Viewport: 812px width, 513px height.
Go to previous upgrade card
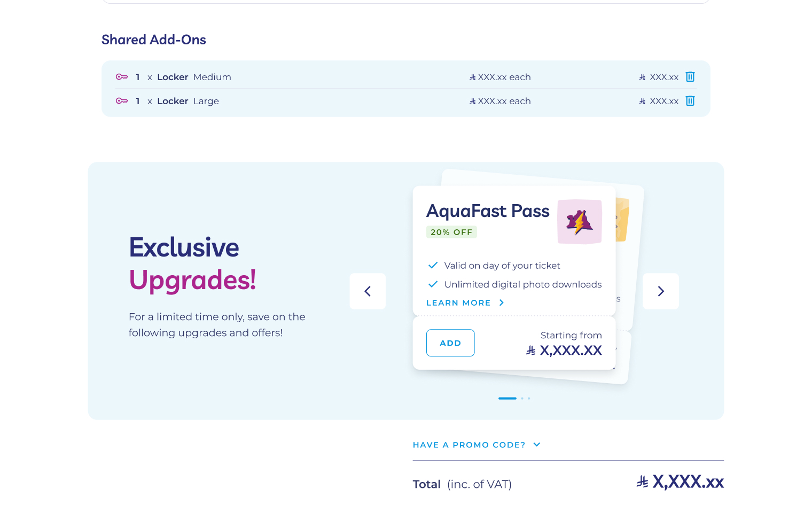click(x=368, y=291)
